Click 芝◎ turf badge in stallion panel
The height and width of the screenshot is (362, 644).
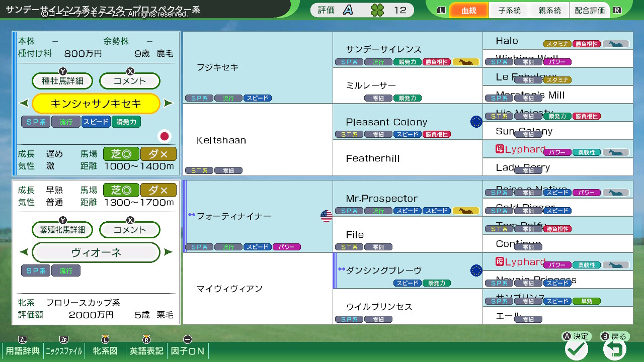pos(121,153)
